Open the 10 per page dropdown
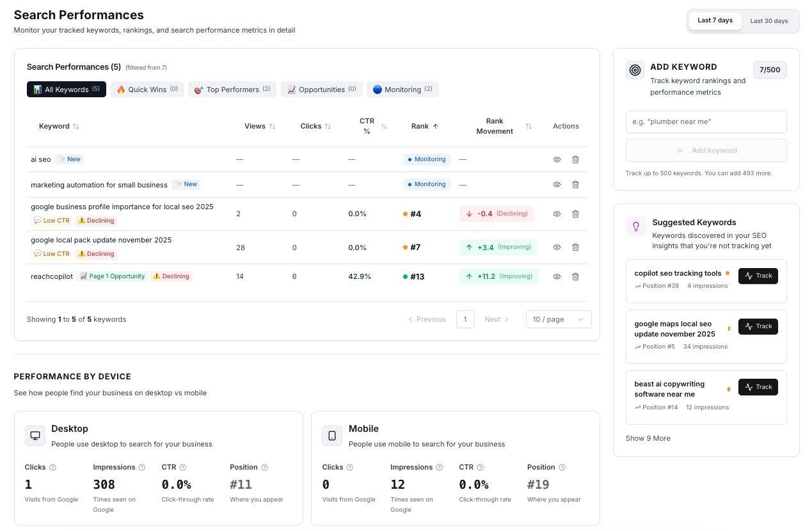This screenshot has height=531, width=812. [558, 319]
